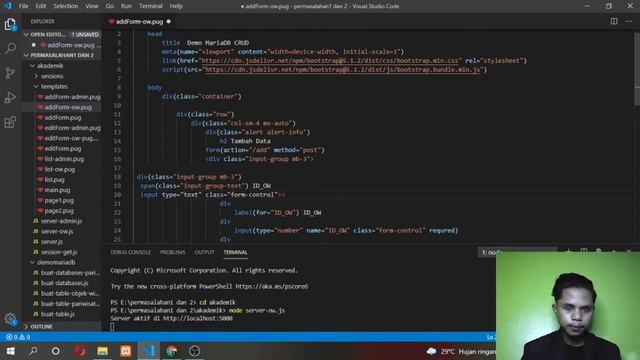Open addForm.pug file in explorer
Viewport: 640px width, 360px height.
(63, 118)
